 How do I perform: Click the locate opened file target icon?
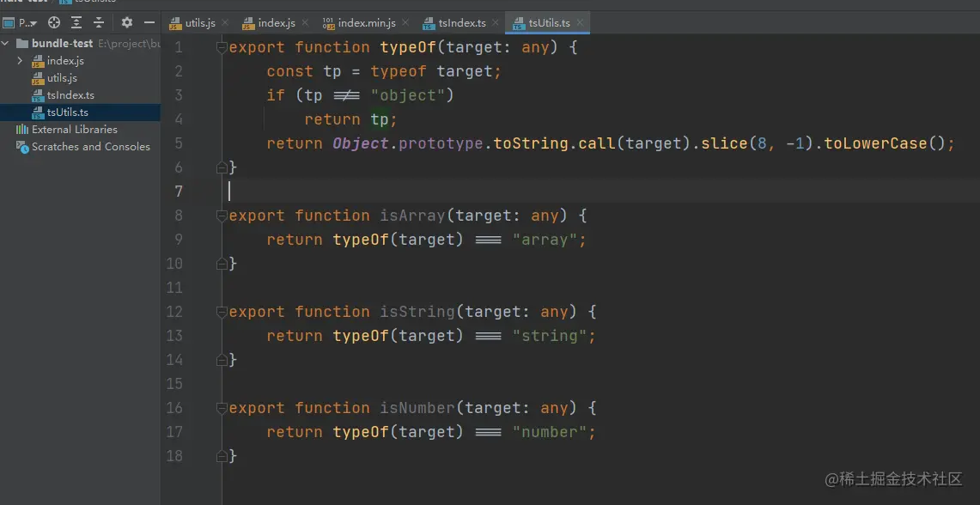[x=54, y=23]
